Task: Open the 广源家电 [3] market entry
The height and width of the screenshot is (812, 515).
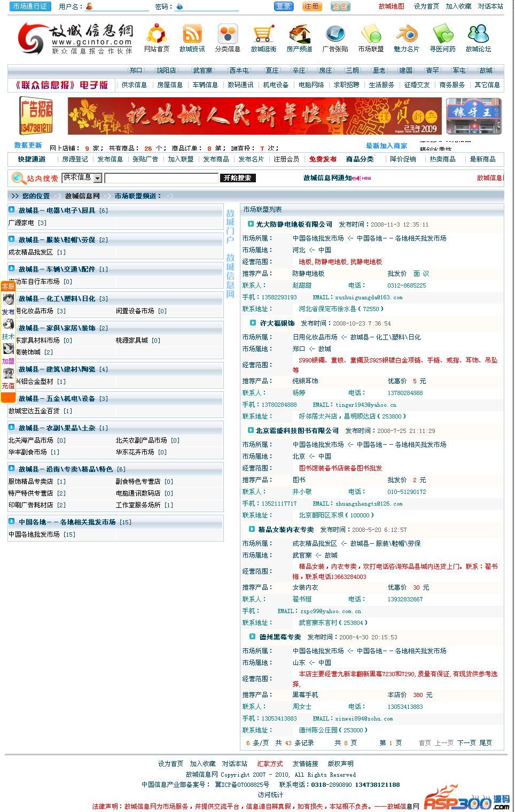Action: (27, 222)
